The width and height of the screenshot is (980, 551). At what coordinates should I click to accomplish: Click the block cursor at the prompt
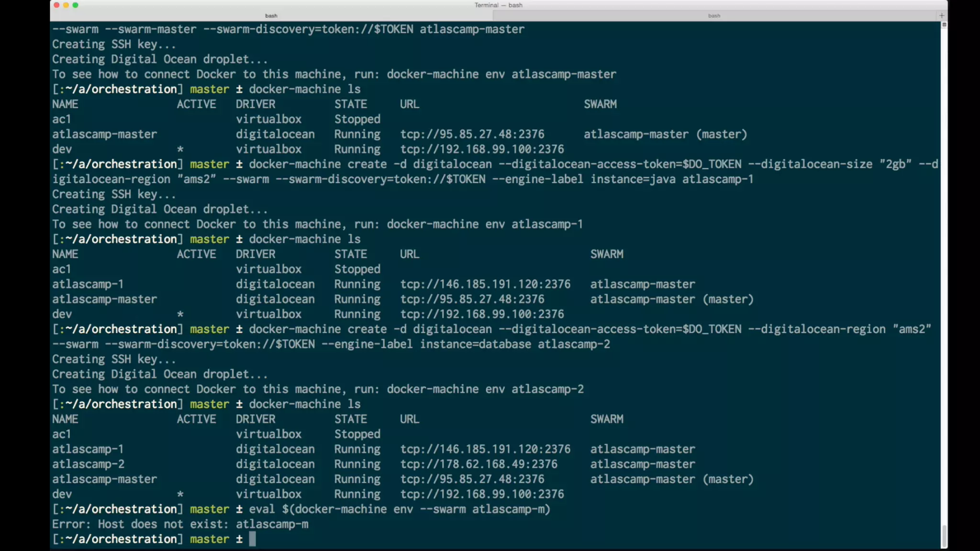click(252, 539)
